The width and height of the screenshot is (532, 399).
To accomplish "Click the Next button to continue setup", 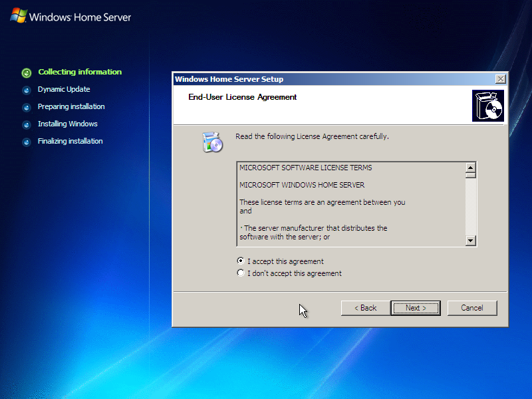I will [416, 308].
